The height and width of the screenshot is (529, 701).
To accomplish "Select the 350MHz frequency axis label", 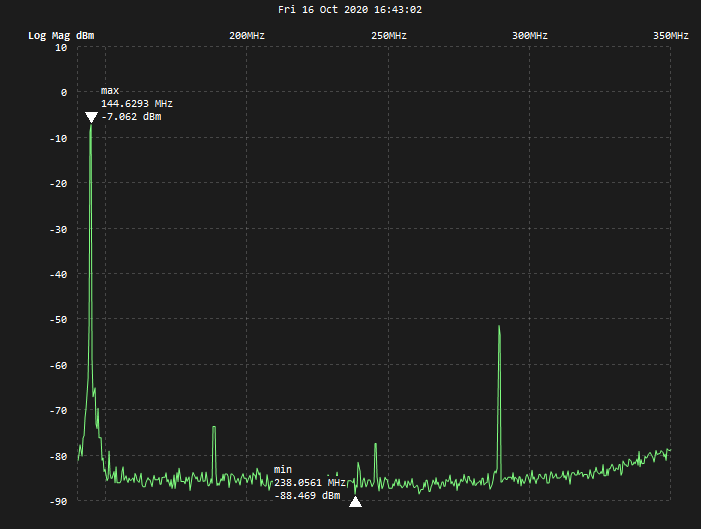I will click(x=671, y=36).
